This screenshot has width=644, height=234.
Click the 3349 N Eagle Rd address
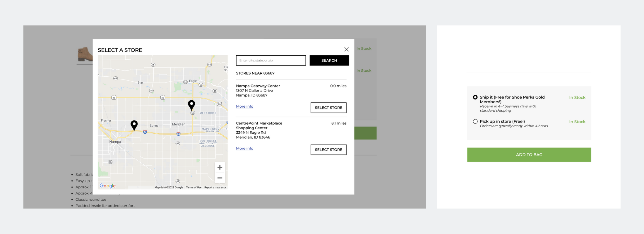tap(251, 133)
